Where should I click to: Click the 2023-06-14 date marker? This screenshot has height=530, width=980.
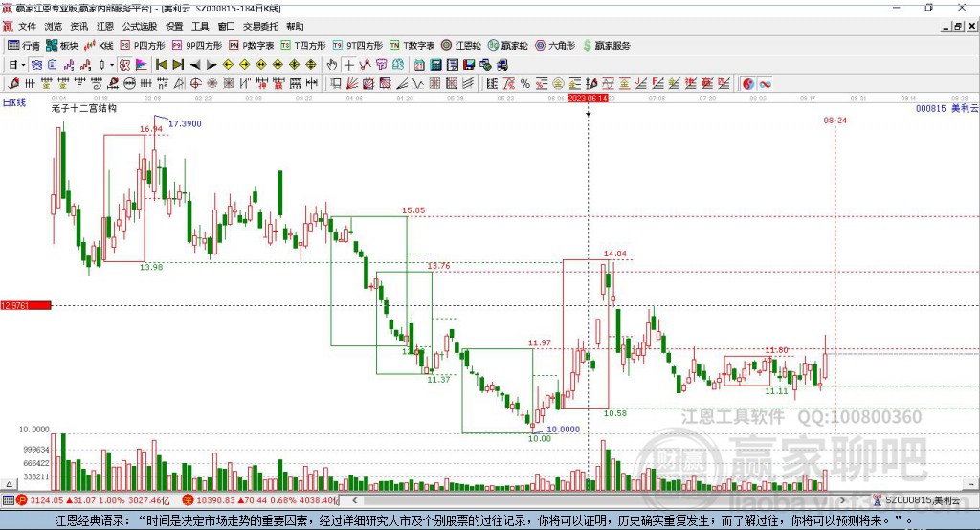[x=588, y=99]
